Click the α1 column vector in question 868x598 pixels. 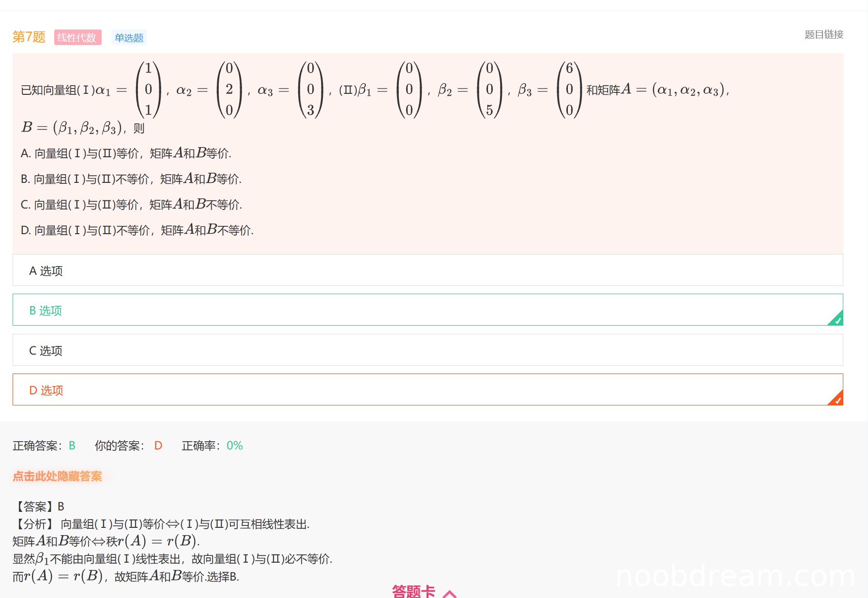click(x=148, y=90)
